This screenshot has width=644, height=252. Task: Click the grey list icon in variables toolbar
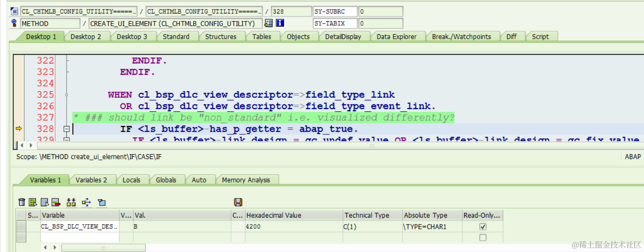point(44,202)
